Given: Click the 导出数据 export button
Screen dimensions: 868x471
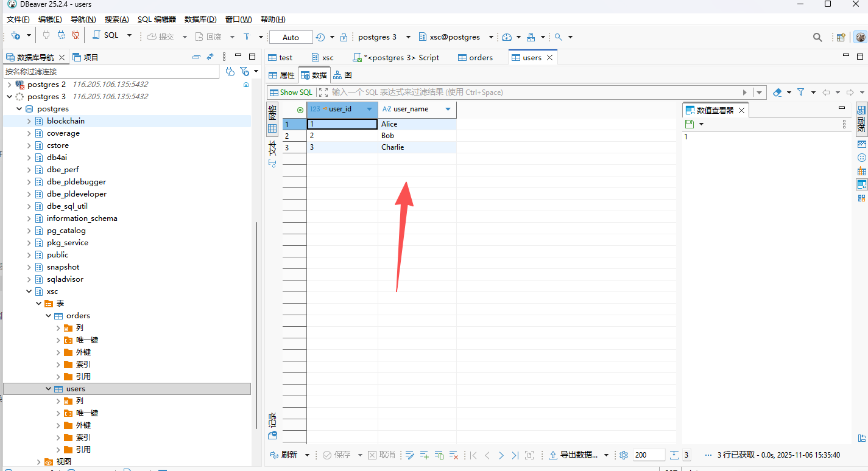Looking at the screenshot, I should tap(574, 455).
